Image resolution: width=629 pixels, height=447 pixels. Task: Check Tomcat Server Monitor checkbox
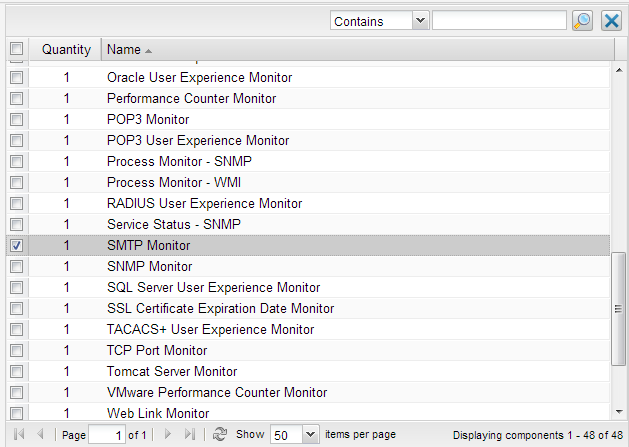17,372
